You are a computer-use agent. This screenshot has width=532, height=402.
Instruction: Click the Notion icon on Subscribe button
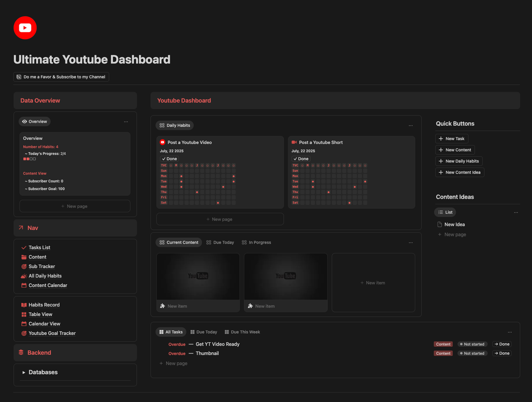point(19,77)
